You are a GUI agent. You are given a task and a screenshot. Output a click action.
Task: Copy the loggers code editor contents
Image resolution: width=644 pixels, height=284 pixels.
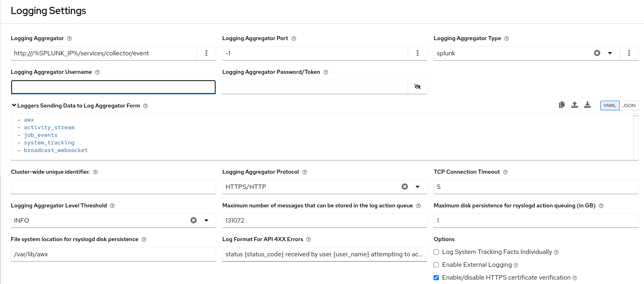(562, 105)
